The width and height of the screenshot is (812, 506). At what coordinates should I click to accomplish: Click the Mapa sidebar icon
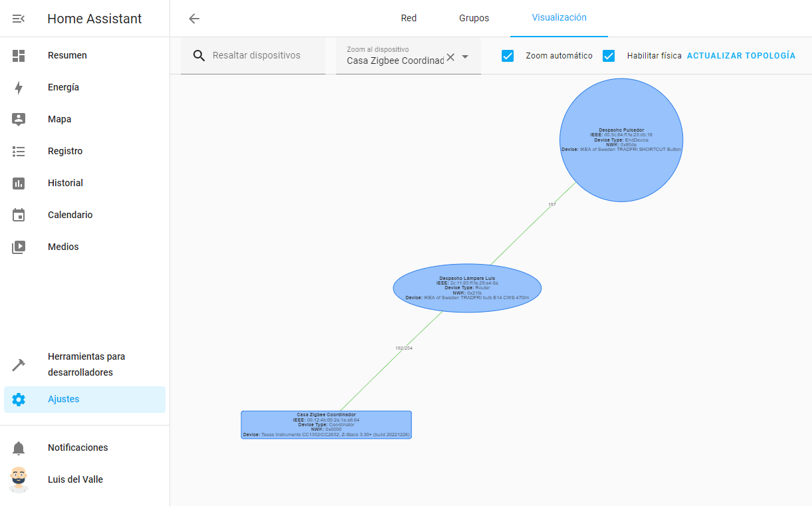[x=19, y=120]
